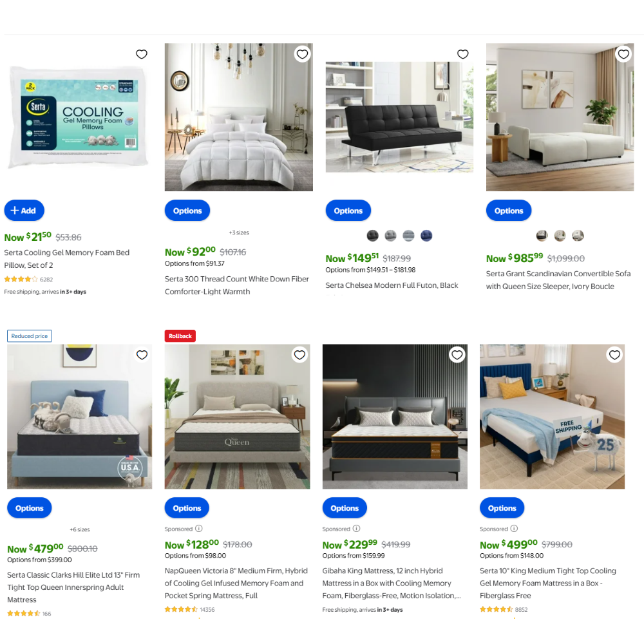Screen dimensions: 644x644
Task: Open sponsored info icon for NapQueen mattress
Action: (199, 529)
